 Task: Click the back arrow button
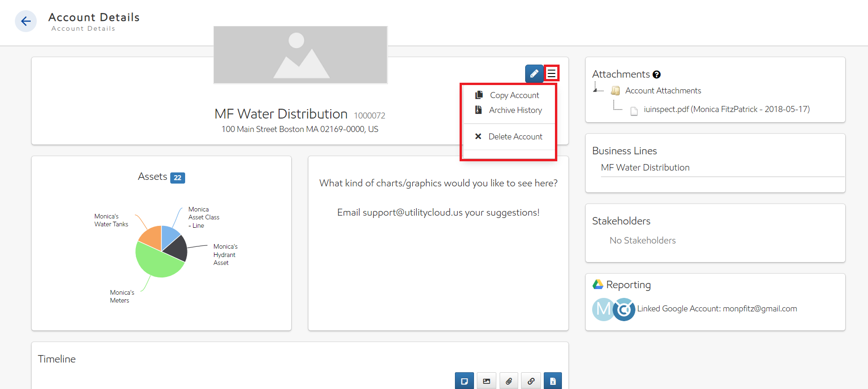coord(26,21)
